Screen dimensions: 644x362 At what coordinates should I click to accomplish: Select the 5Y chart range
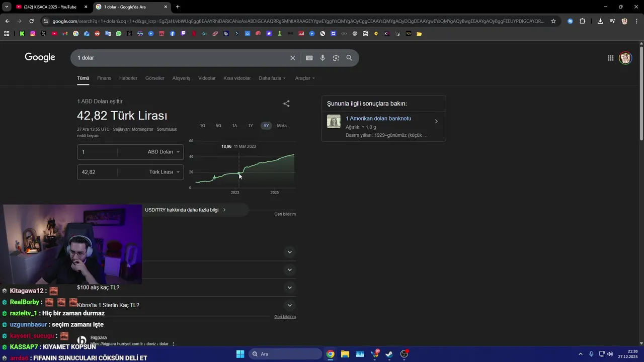[266, 126]
